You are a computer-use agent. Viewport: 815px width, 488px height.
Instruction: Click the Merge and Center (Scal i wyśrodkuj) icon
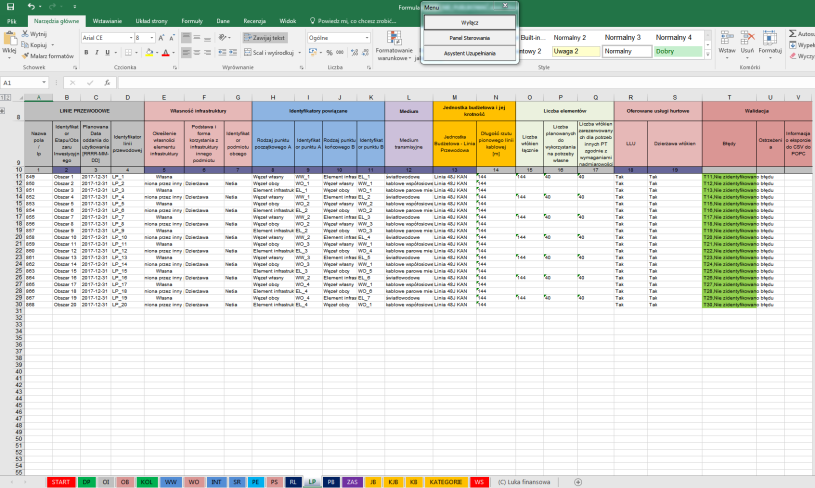[x=248, y=52]
